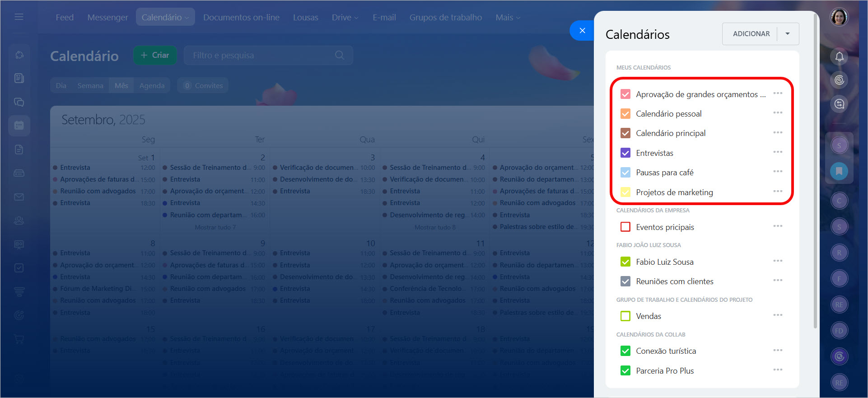This screenshot has height=398, width=868.
Task: Expand the Mais menu
Action: click(508, 18)
